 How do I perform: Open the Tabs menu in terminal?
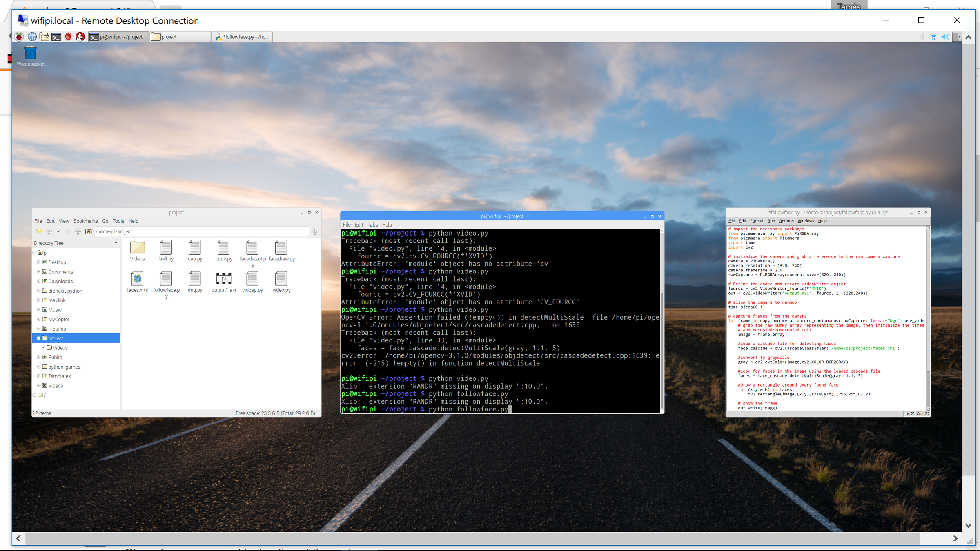pos(372,224)
